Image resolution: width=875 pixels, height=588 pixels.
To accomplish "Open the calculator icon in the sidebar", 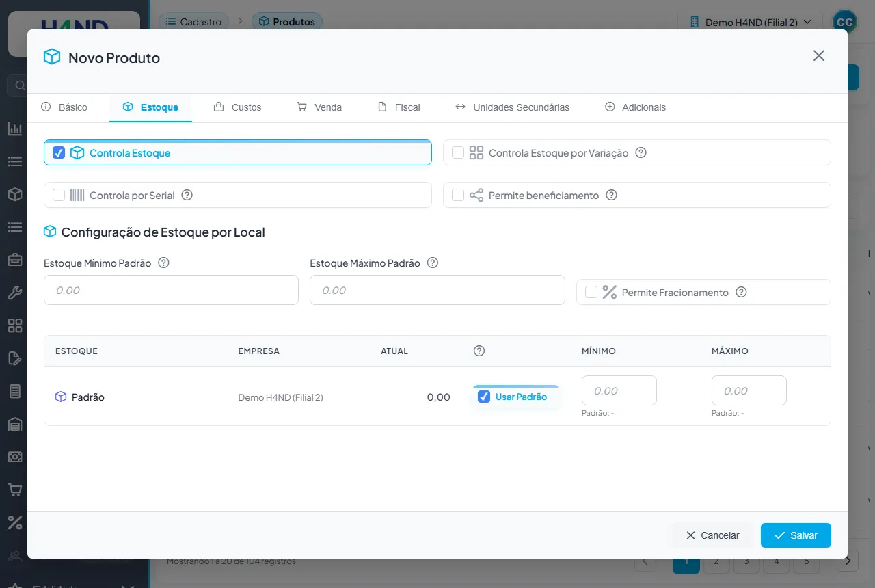I will [x=14, y=391].
